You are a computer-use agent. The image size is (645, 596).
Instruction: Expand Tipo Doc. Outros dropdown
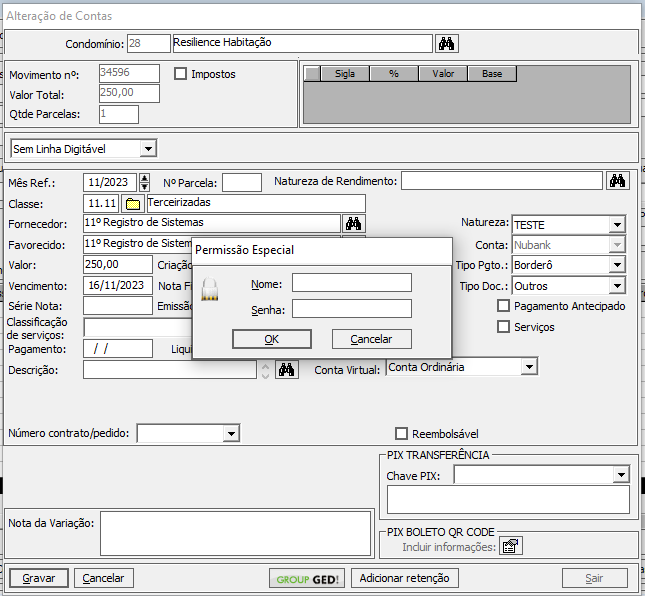pos(617,285)
